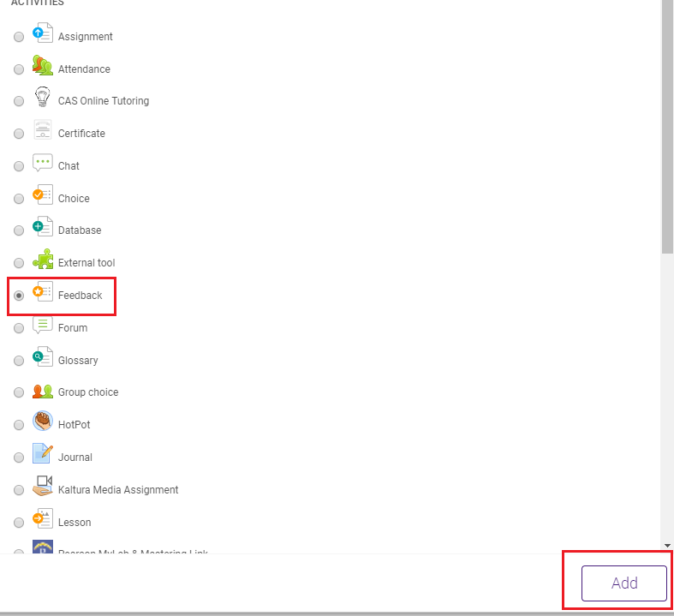
Task: Click the Attendance label text
Action: click(x=84, y=69)
